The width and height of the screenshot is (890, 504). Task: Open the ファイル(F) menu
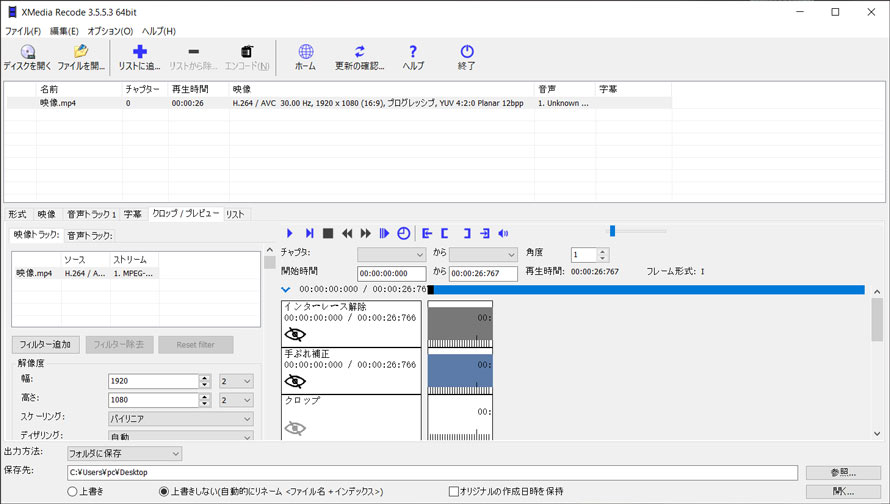pos(23,31)
